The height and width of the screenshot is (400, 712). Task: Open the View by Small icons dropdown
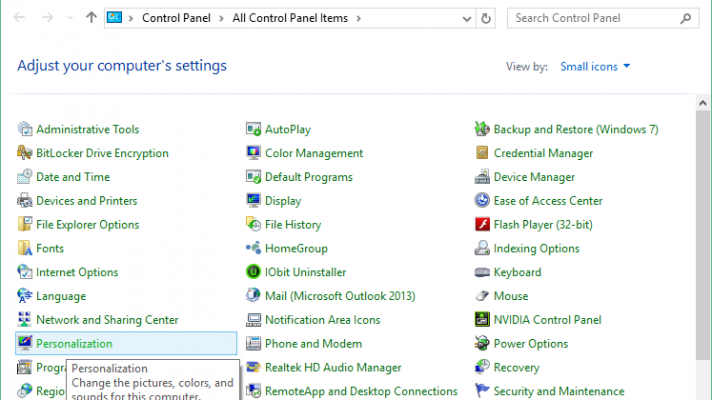pos(595,66)
